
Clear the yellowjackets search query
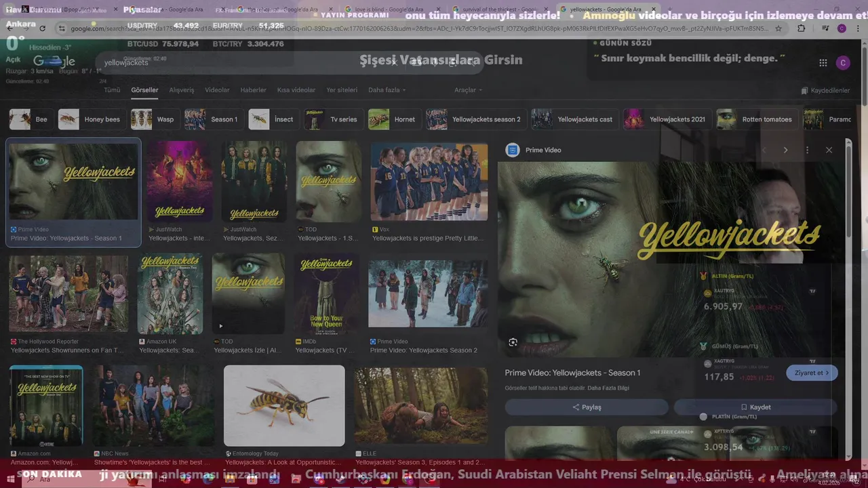393,62
